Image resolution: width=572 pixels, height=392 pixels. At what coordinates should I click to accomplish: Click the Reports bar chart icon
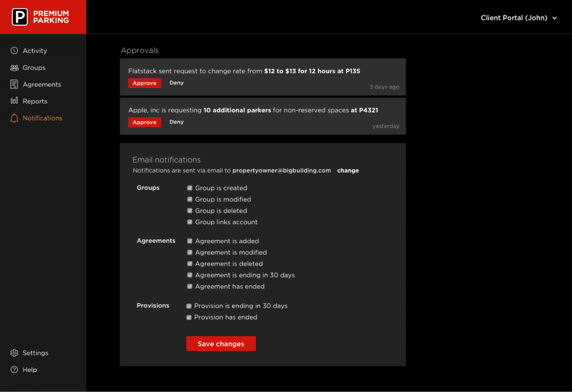[x=14, y=101]
